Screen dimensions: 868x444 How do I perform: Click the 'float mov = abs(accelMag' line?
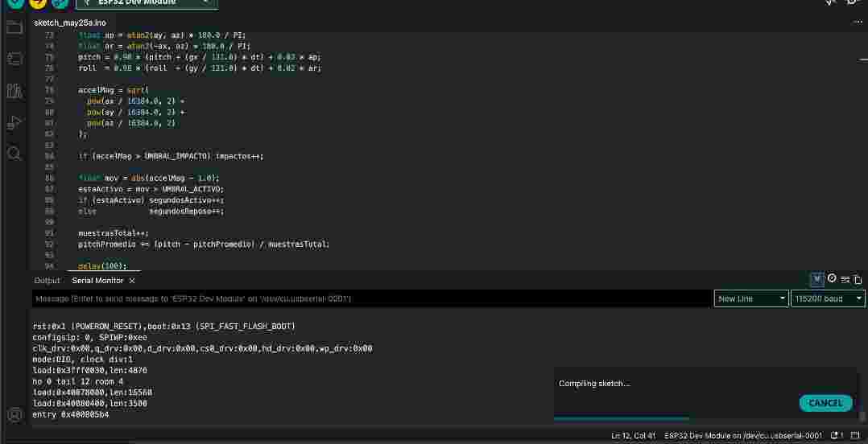click(x=149, y=178)
